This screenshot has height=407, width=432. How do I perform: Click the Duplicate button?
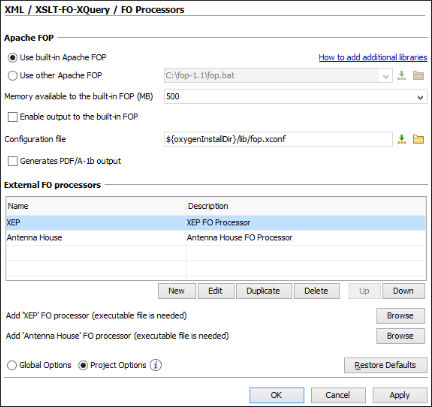pos(264,291)
